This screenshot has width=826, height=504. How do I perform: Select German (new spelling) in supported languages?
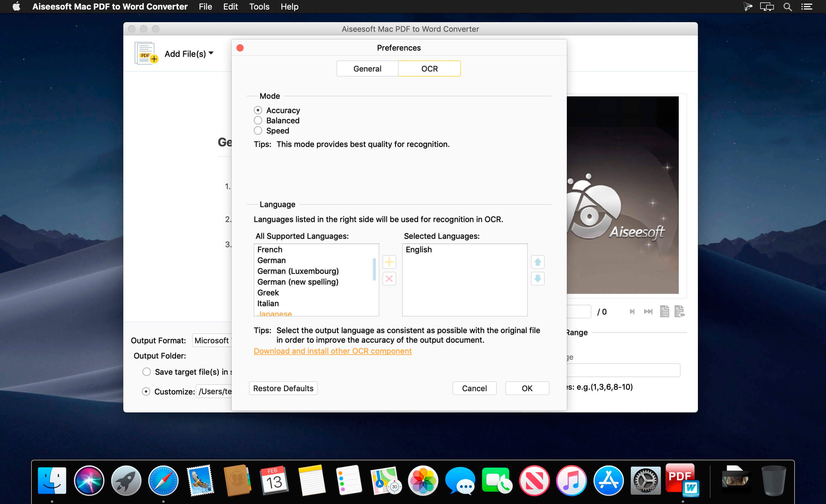[x=316, y=282]
